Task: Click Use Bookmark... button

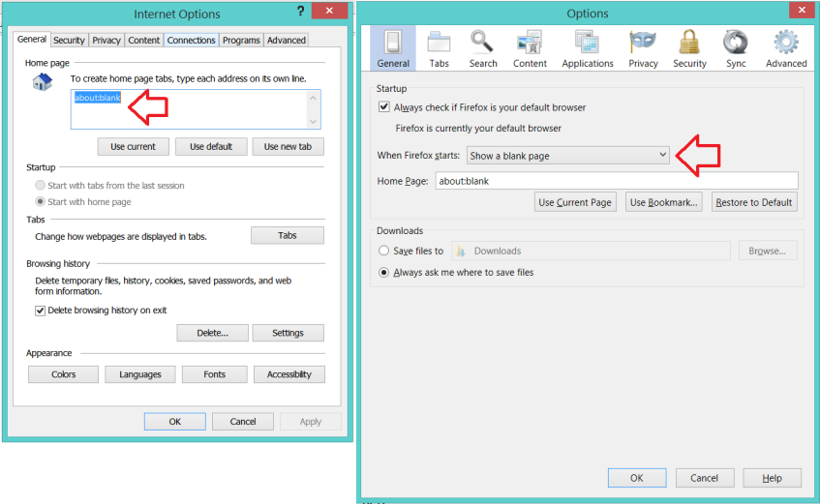Action: [x=663, y=202]
